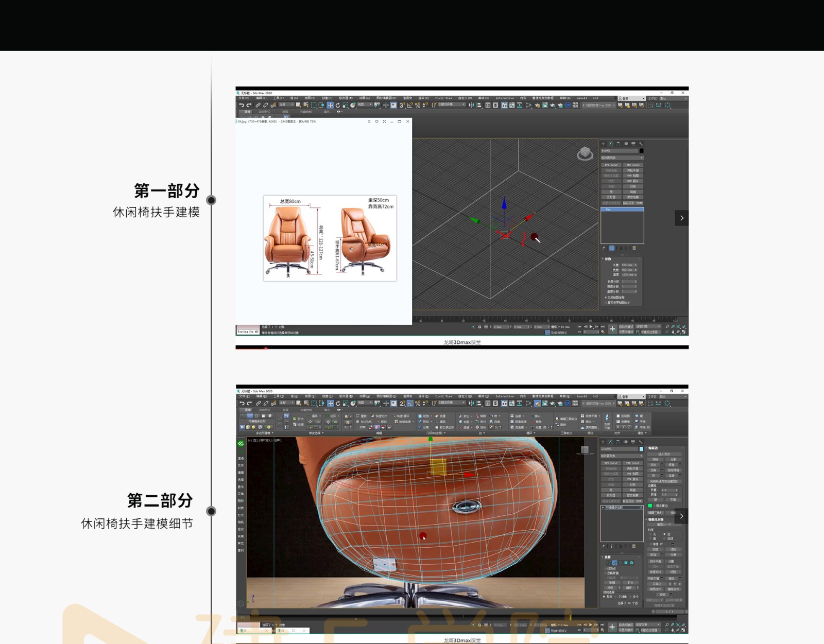This screenshot has height=644, width=824.
Task: Click the 自动关键点 button in part-one screenshot
Action: click(626, 326)
